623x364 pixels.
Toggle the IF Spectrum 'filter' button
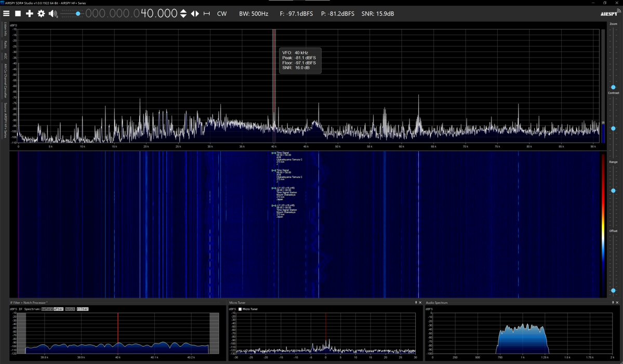point(83,309)
